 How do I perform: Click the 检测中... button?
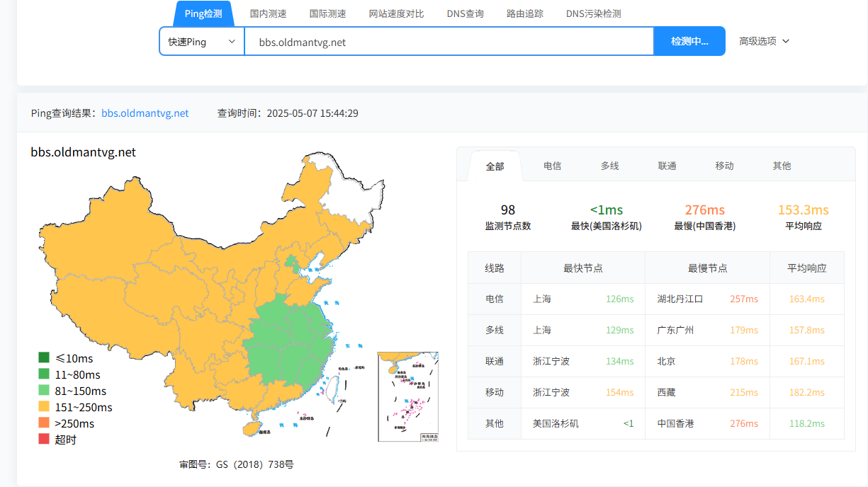[689, 41]
